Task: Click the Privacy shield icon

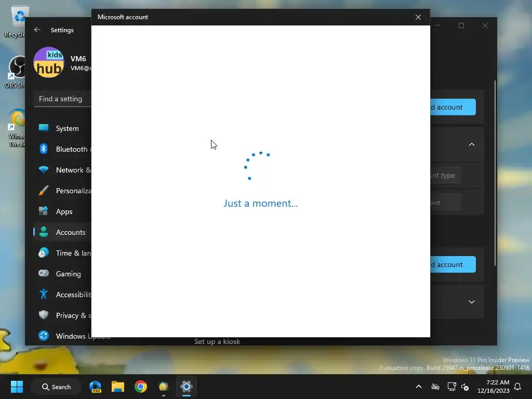Action: click(x=44, y=315)
